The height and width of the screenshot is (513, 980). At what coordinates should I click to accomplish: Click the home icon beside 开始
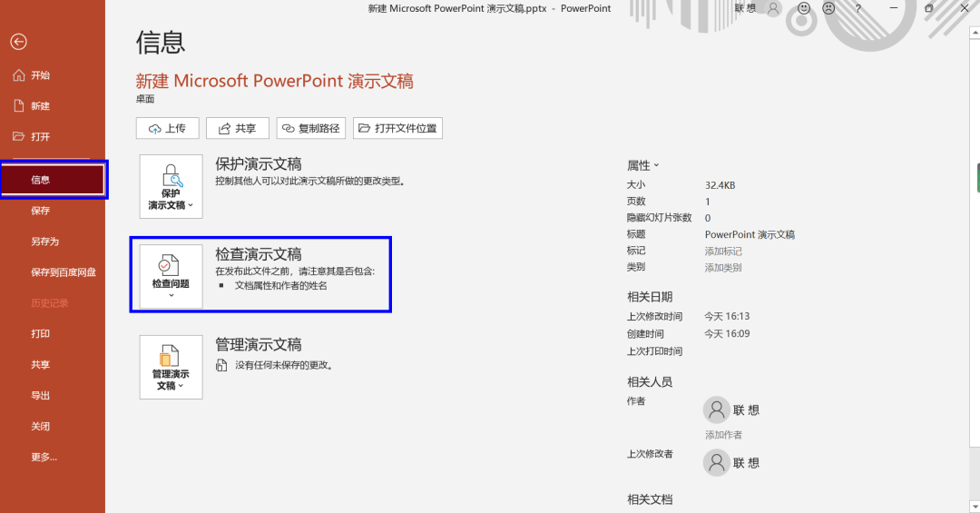pyautogui.click(x=19, y=75)
